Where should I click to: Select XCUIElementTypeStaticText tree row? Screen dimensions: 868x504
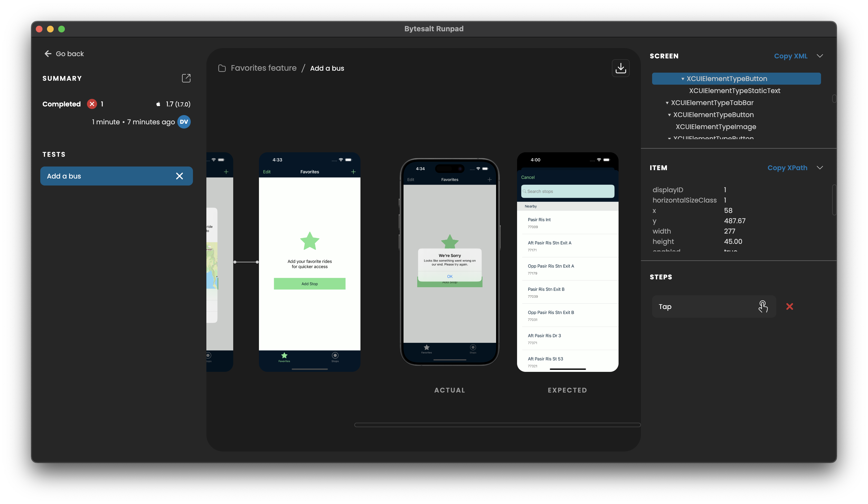click(734, 91)
